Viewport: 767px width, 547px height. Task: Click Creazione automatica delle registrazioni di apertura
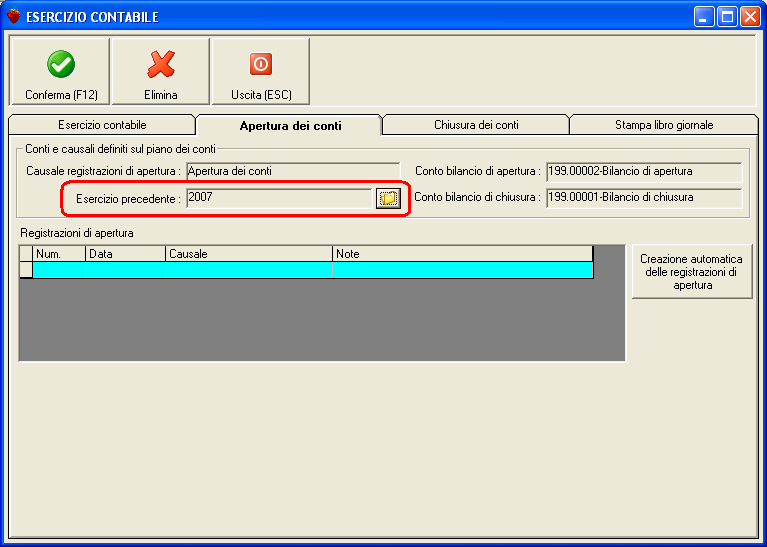tap(692, 272)
